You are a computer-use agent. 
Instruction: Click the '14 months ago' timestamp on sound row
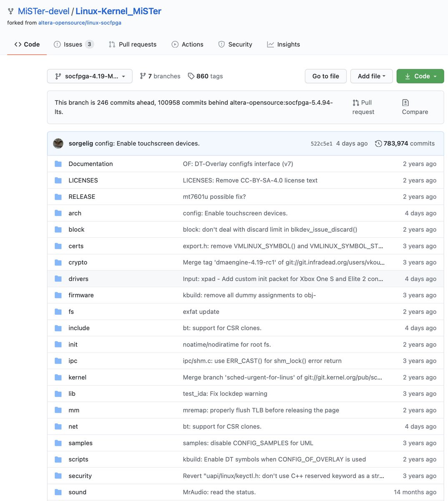tap(415, 492)
